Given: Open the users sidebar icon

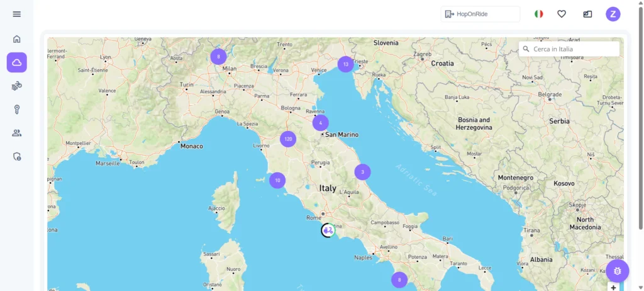Looking at the screenshot, I should coord(16,133).
